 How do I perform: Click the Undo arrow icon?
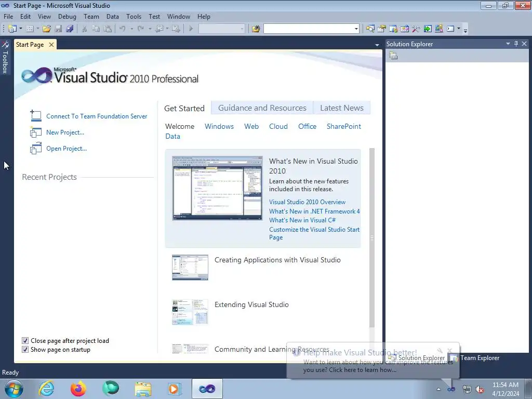[123, 29]
